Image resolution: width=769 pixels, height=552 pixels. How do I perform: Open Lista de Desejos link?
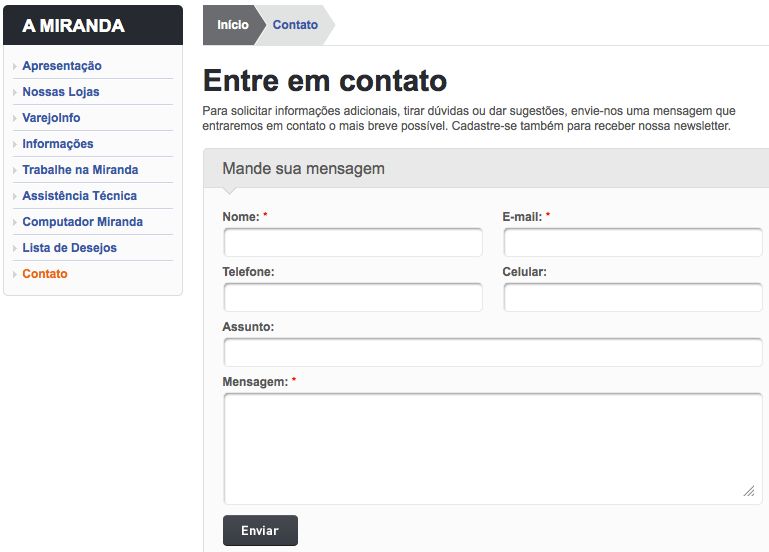click(x=69, y=248)
